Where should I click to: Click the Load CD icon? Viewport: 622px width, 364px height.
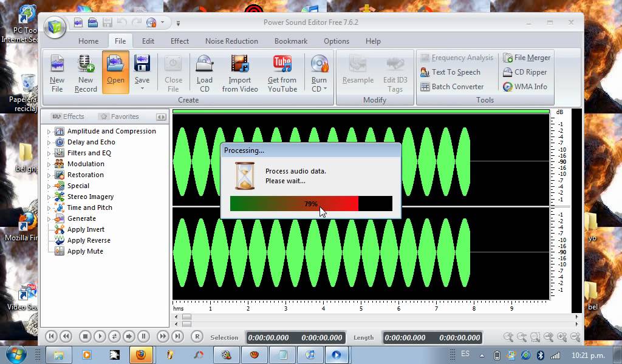tap(205, 64)
